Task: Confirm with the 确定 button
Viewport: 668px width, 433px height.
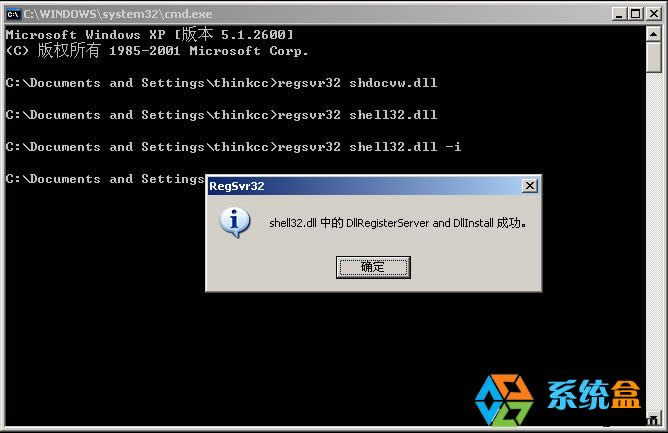Action: click(373, 267)
